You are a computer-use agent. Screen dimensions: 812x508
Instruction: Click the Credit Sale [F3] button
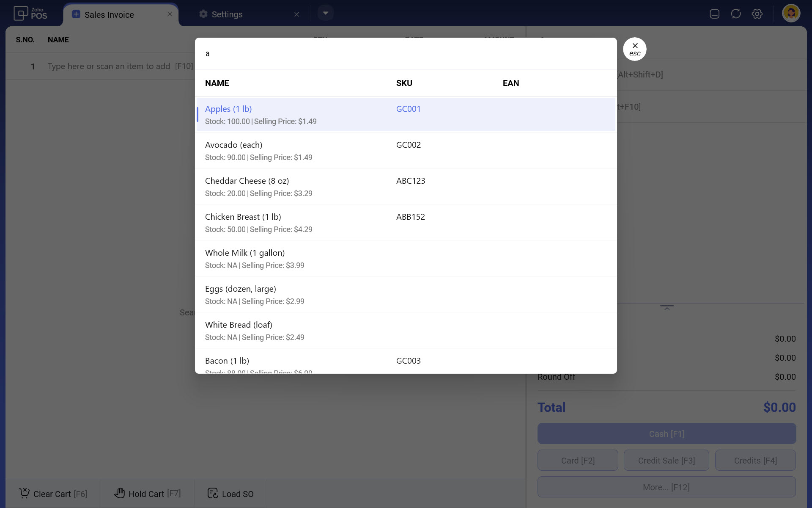666,460
